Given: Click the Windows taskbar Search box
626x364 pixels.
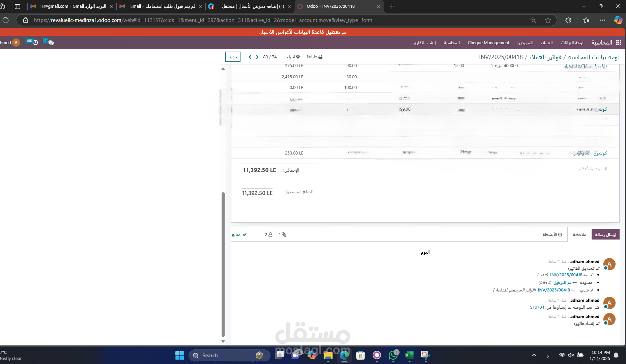Looking at the screenshot, I should [x=229, y=355].
